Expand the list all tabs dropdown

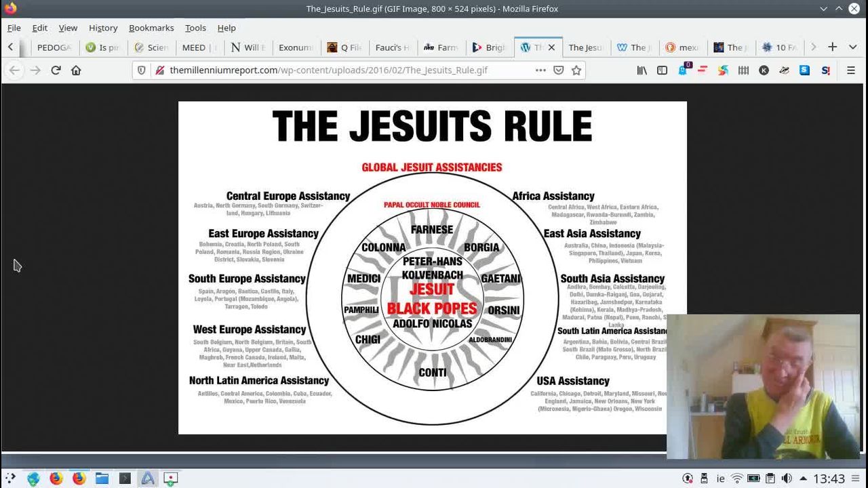852,47
